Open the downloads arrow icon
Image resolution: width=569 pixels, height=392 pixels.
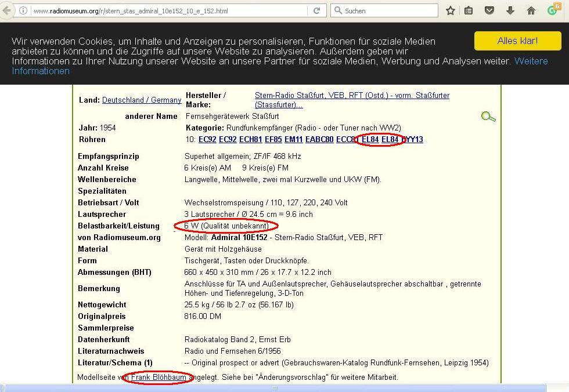click(510, 10)
